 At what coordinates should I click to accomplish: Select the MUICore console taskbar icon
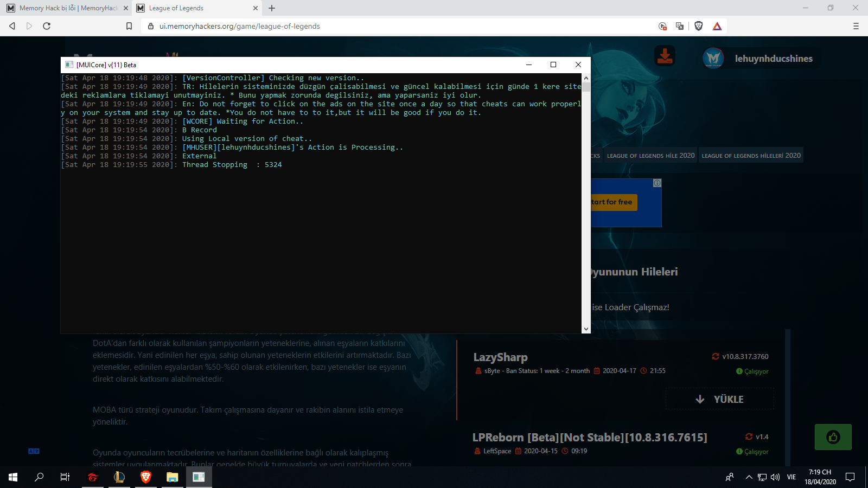pos(199,477)
